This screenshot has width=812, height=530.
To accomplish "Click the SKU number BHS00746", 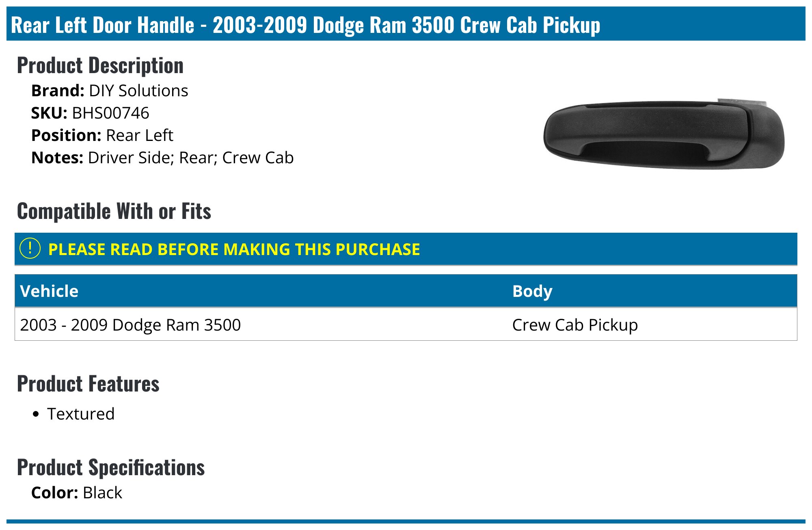I will coord(110,113).
